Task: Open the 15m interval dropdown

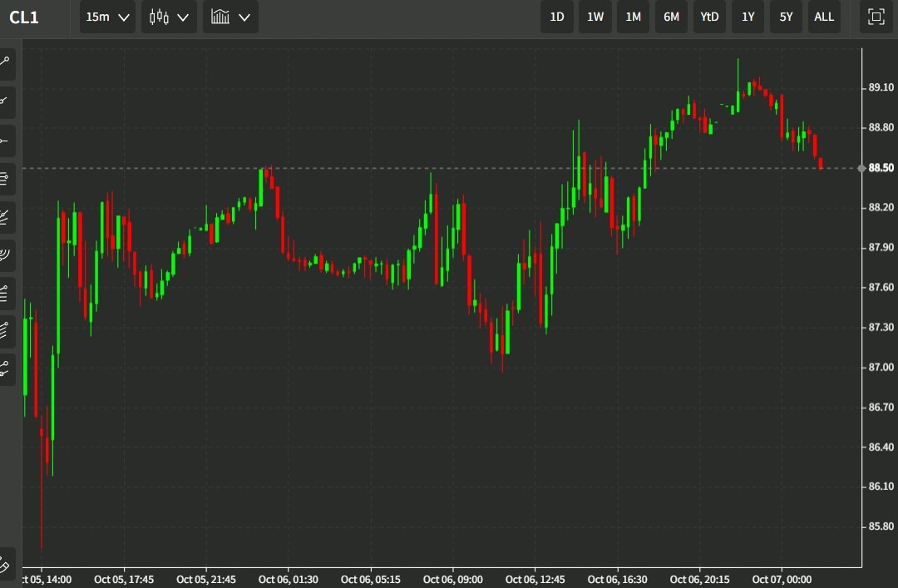Action: point(107,17)
